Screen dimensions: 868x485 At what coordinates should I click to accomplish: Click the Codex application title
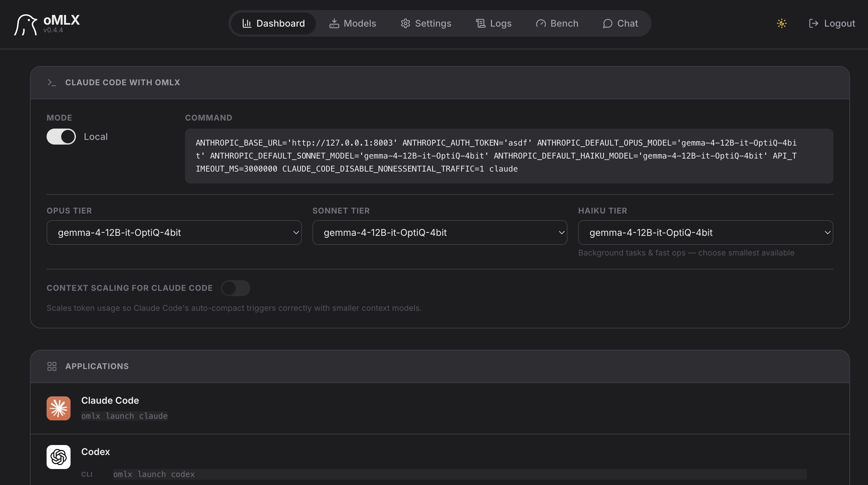pyautogui.click(x=96, y=452)
